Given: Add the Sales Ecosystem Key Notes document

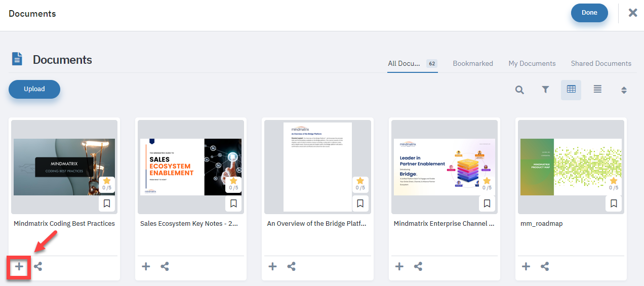Looking at the screenshot, I should (146, 266).
